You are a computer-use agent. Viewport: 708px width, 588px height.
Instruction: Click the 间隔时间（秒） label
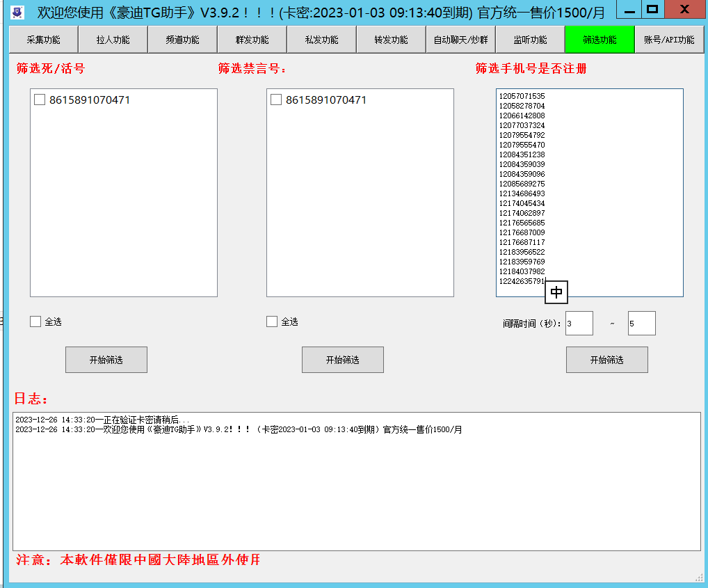point(532,324)
